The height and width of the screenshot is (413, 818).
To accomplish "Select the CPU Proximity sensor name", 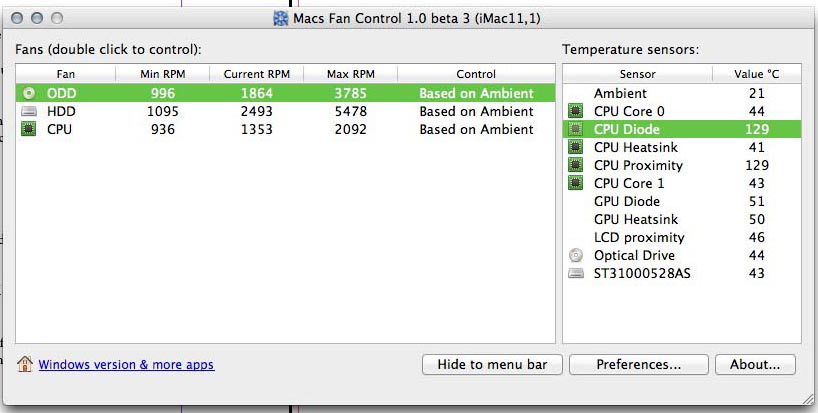I will (x=638, y=165).
